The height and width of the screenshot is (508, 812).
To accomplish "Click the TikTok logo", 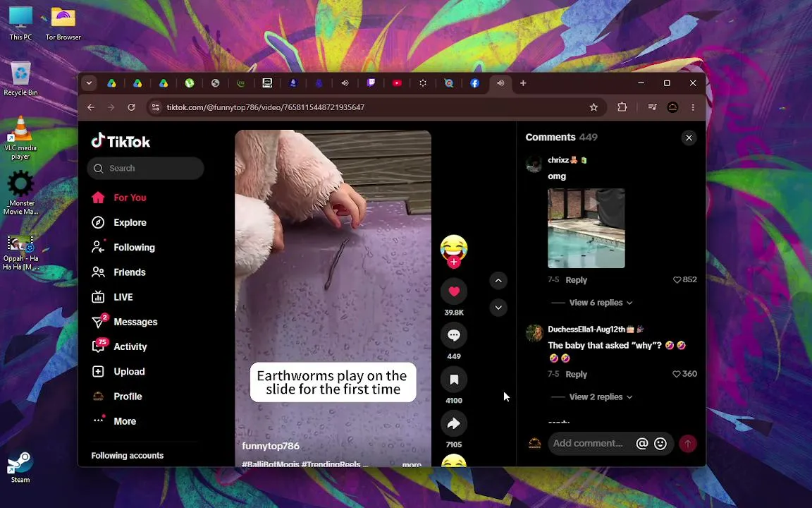I will coord(121,141).
